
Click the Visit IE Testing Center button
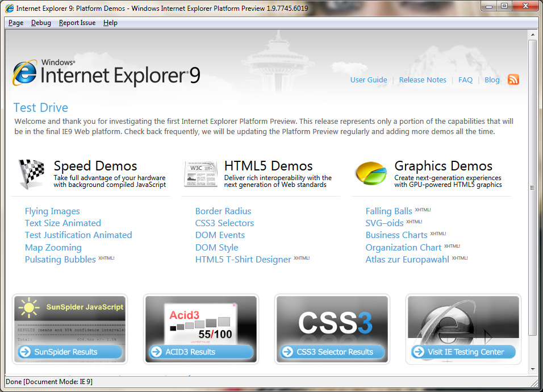[463, 352]
